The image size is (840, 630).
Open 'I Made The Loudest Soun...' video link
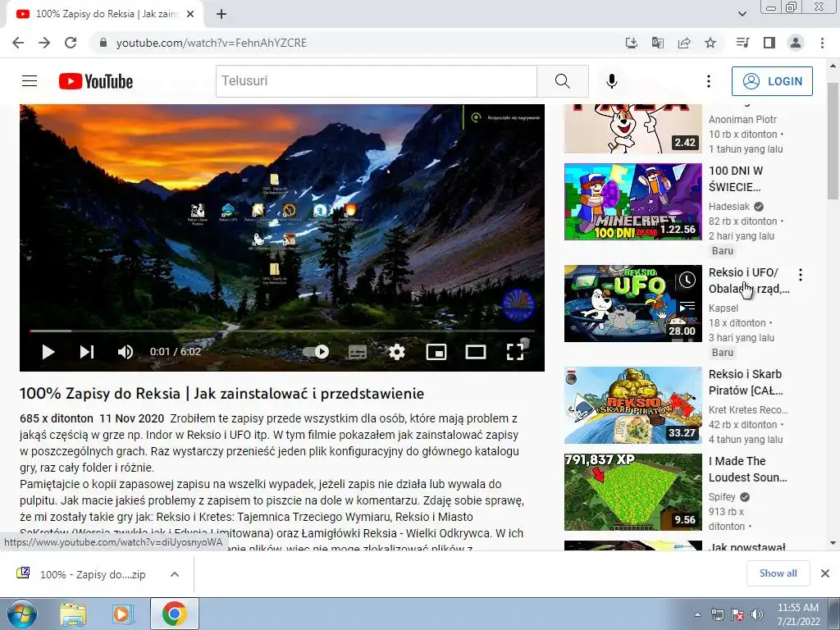coord(748,468)
